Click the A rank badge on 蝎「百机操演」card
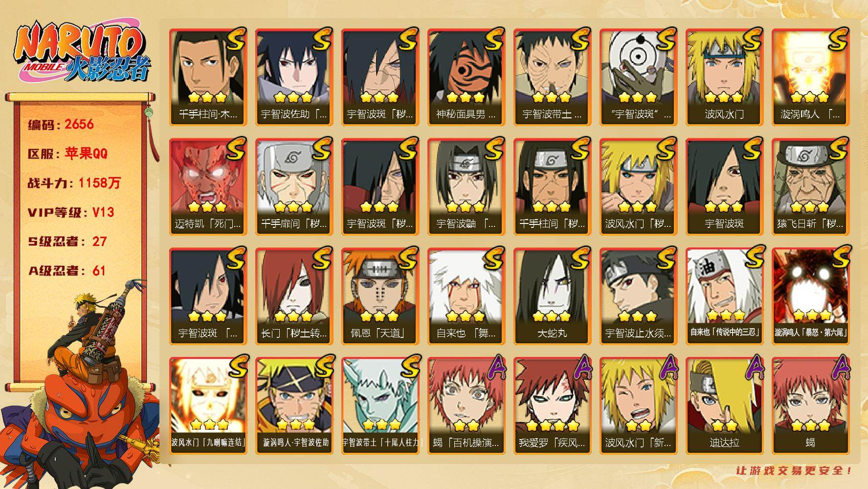Viewport: 868px width, 489px height. tap(493, 368)
